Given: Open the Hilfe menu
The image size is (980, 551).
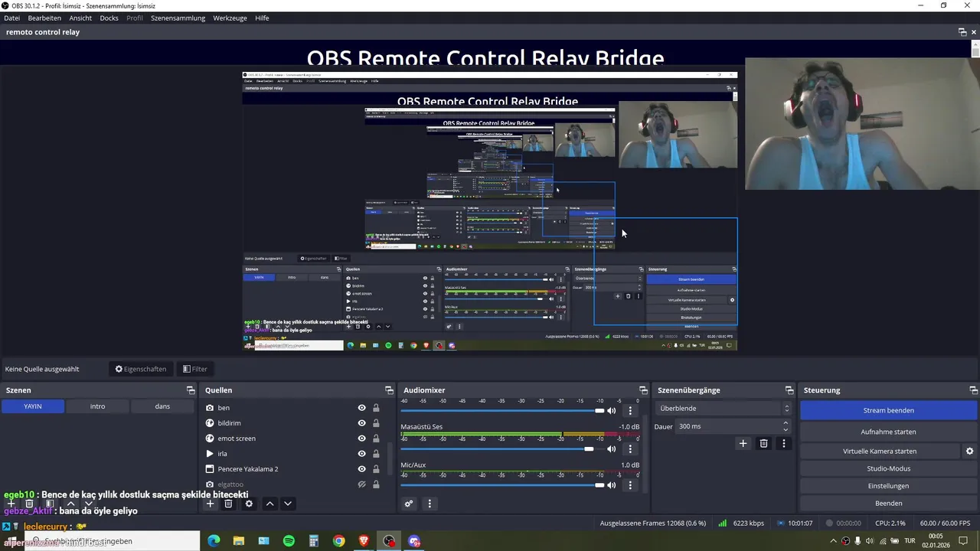Looking at the screenshot, I should click(x=262, y=18).
